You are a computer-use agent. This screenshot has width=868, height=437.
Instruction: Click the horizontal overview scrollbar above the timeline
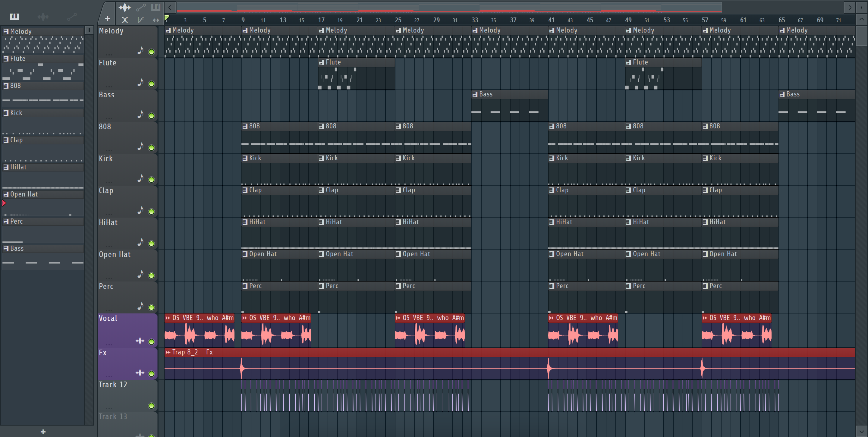[x=449, y=7]
